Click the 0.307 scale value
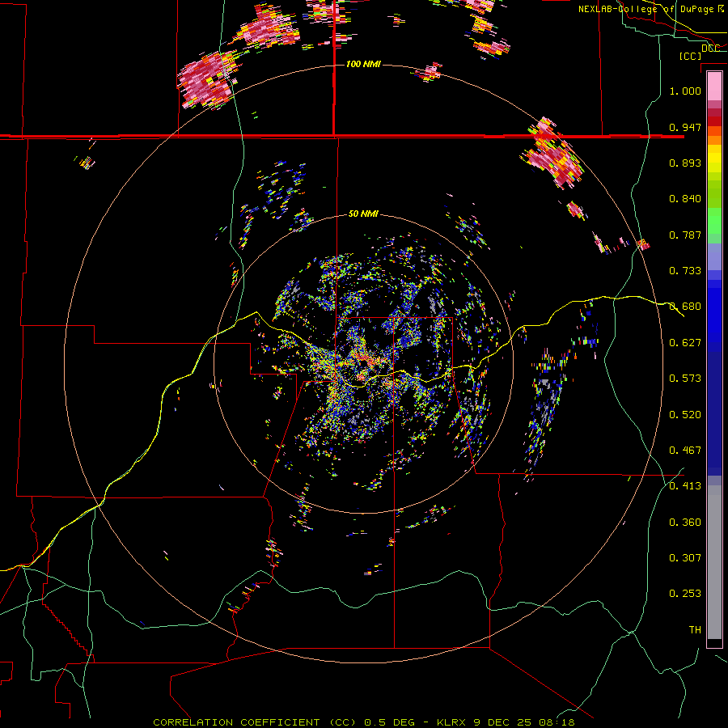Viewport: 728px width, 728px height. tap(685, 558)
